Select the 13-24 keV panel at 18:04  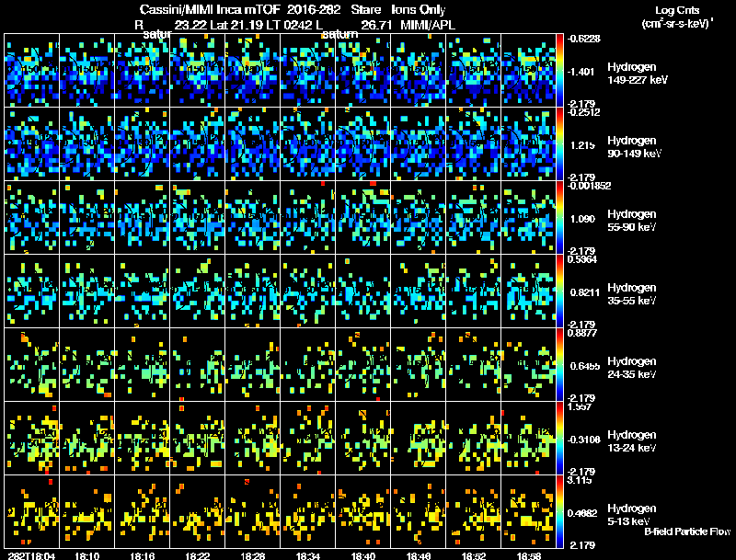point(31,439)
